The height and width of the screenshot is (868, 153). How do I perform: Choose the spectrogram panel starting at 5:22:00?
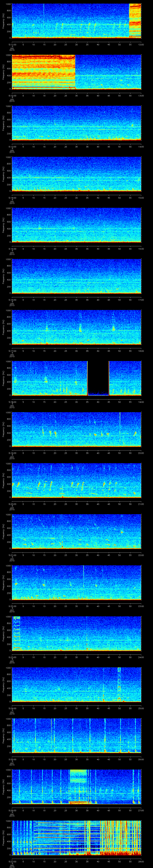(76, 582)
